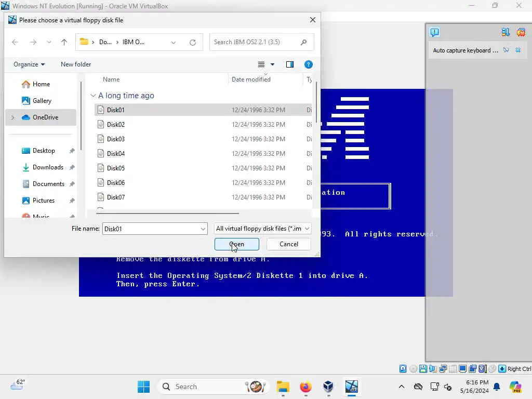This screenshot has width=532, height=399.
Task: Click the keyboard capture arrow indicator icon
Action: [x=502, y=369]
